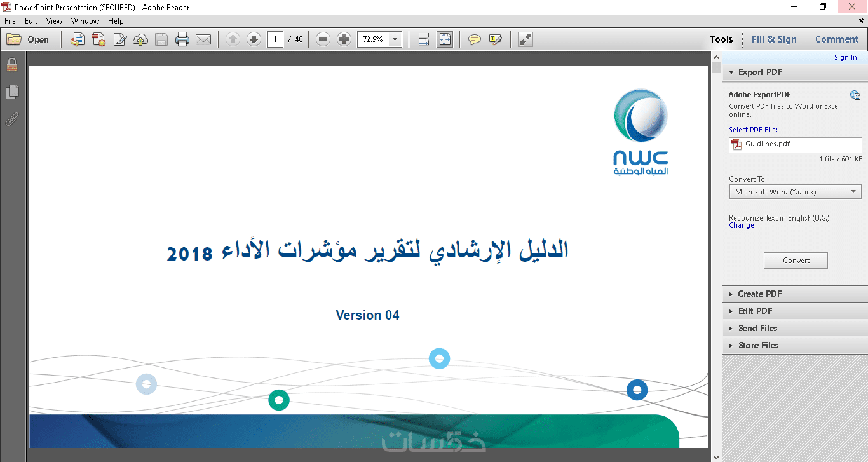Click the Adobe ExportPDF online icon
Screen dimensions: 868x462
pos(855,95)
